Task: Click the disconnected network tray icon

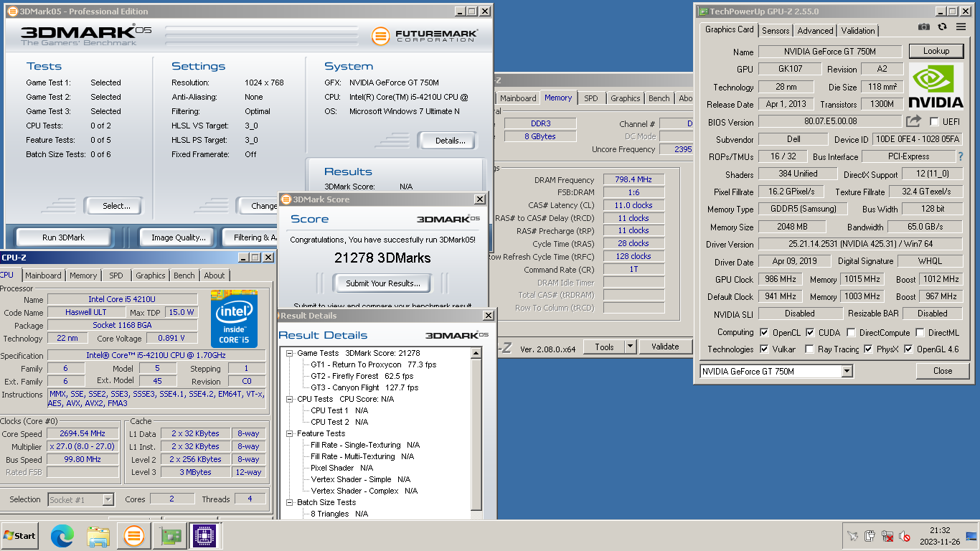Action: 887,536
